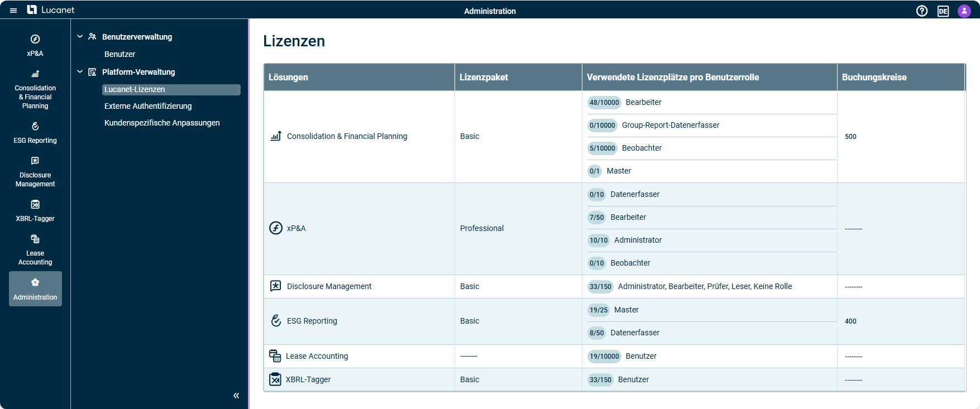Click 0/10 Datenerfasser badge
980x409 pixels.
596,194
